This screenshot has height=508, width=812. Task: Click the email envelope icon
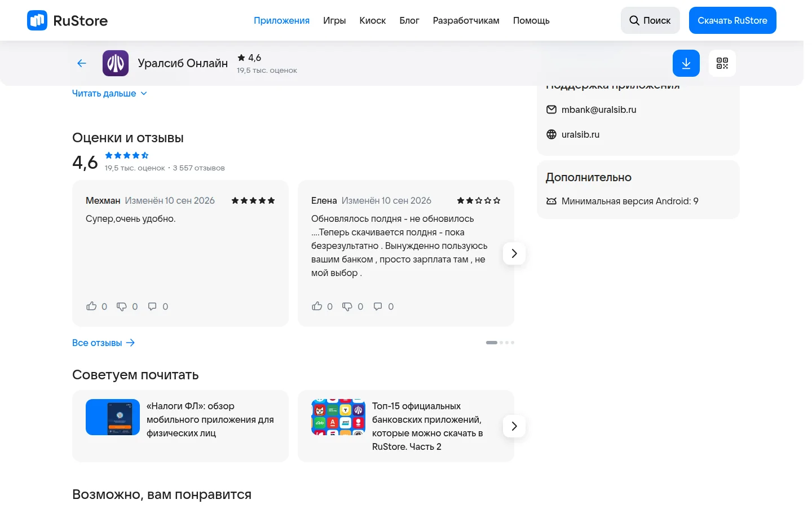click(551, 110)
